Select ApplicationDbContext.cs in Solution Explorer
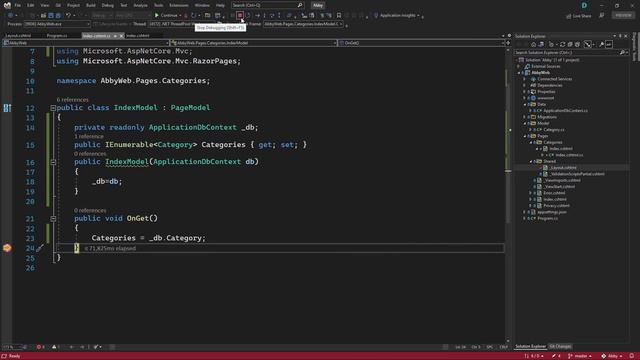 pyautogui.click(x=565, y=111)
